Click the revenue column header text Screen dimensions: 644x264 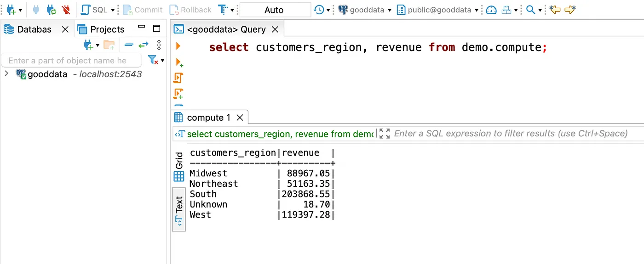coord(300,153)
